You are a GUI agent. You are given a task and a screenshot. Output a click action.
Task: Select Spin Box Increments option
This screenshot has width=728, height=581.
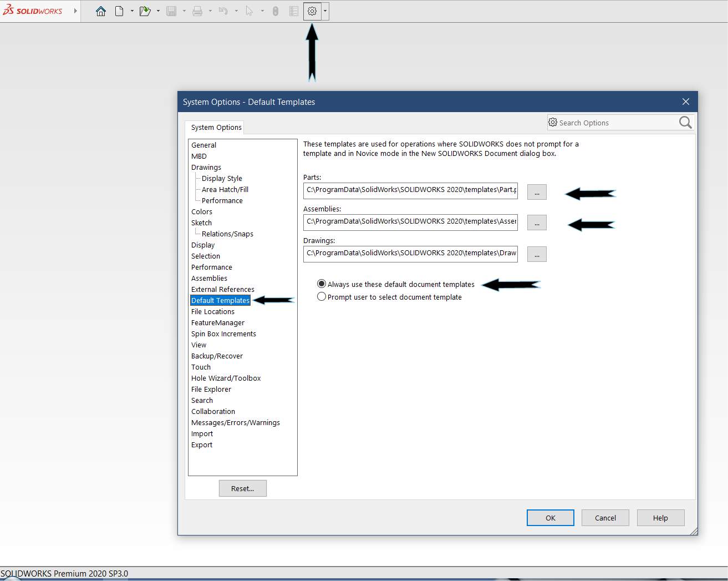223,334
